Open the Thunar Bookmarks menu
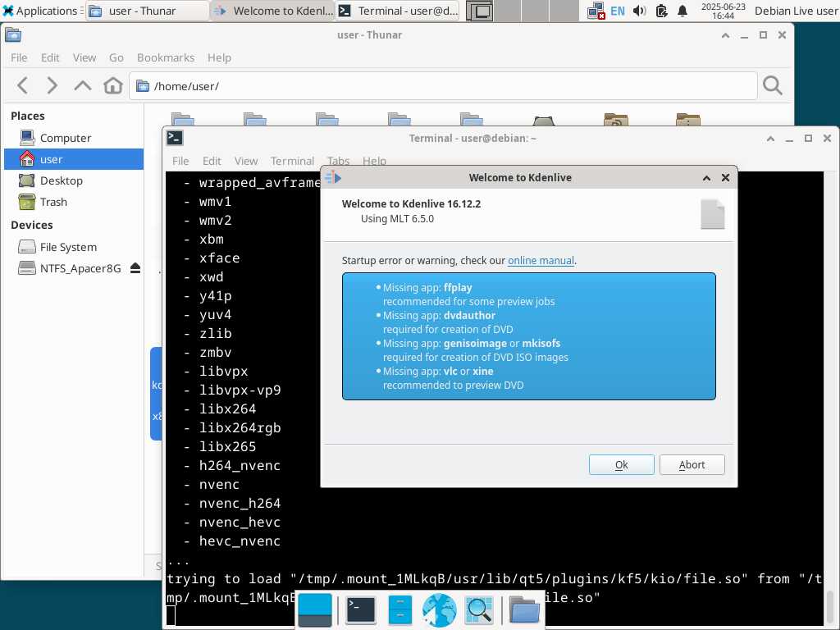 coord(166,57)
